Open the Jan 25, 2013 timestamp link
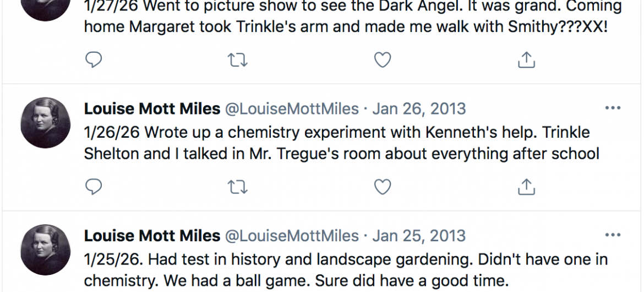The height and width of the screenshot is (292, 644). tap(419, 236)
